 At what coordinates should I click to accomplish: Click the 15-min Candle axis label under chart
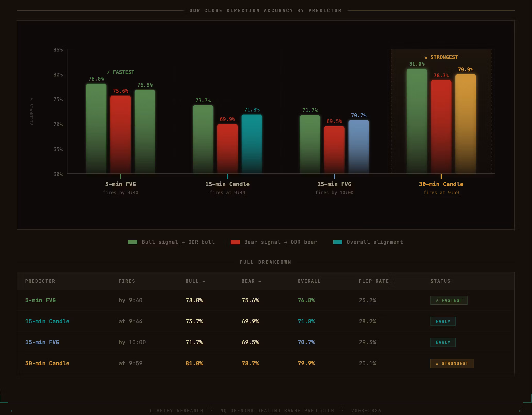(x=227, y=184)
